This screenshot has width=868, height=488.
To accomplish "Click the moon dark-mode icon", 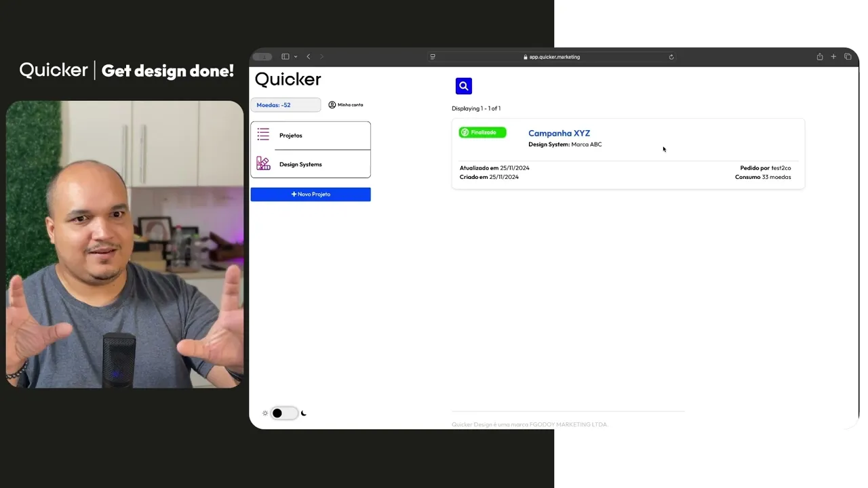I will (x=303, y=413).
